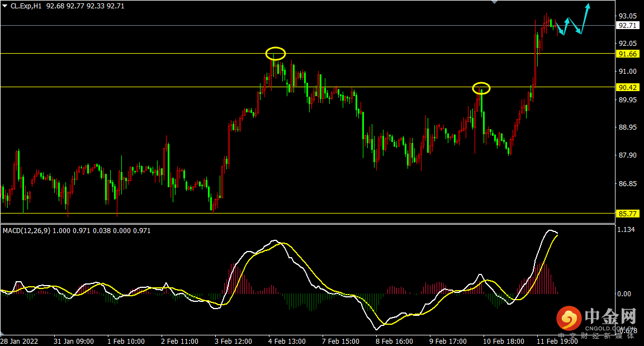This screenshot has width=644, height=346.
Task: Click the white MACD line peak near 11 Feb
Action: pyautogui.click(x=550, y=231)
